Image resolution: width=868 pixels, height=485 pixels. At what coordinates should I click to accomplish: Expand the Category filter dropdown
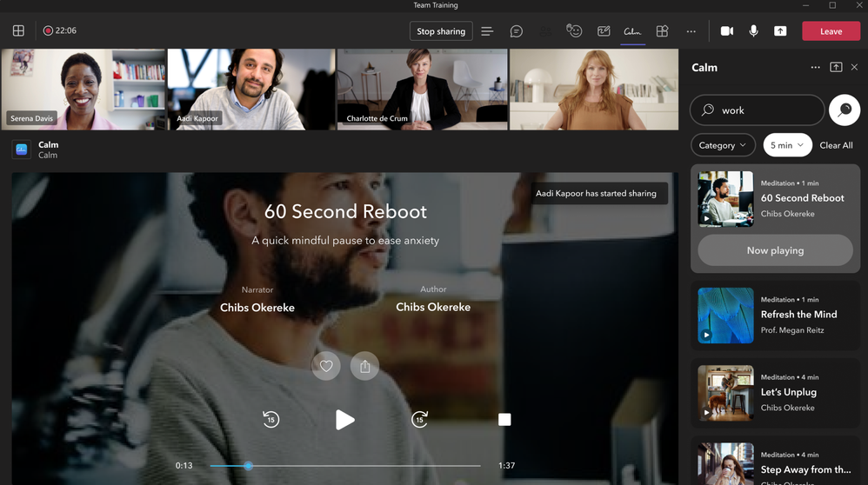point(723,145)
